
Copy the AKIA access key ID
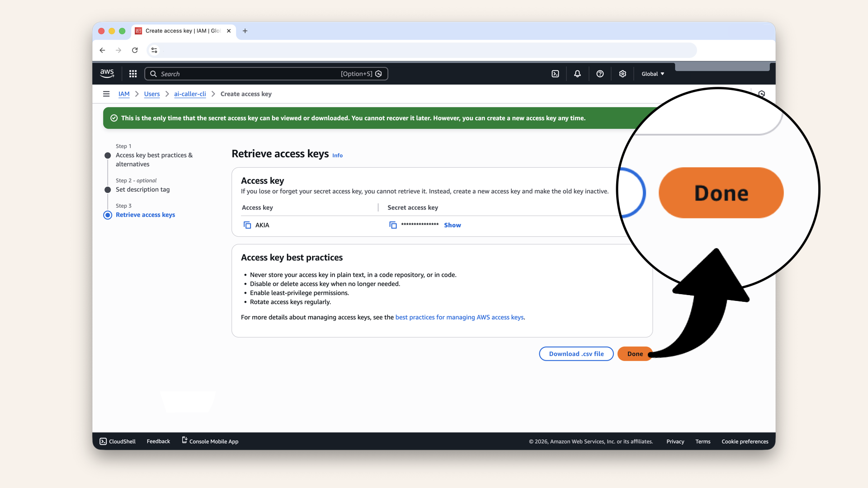[247, 225]
